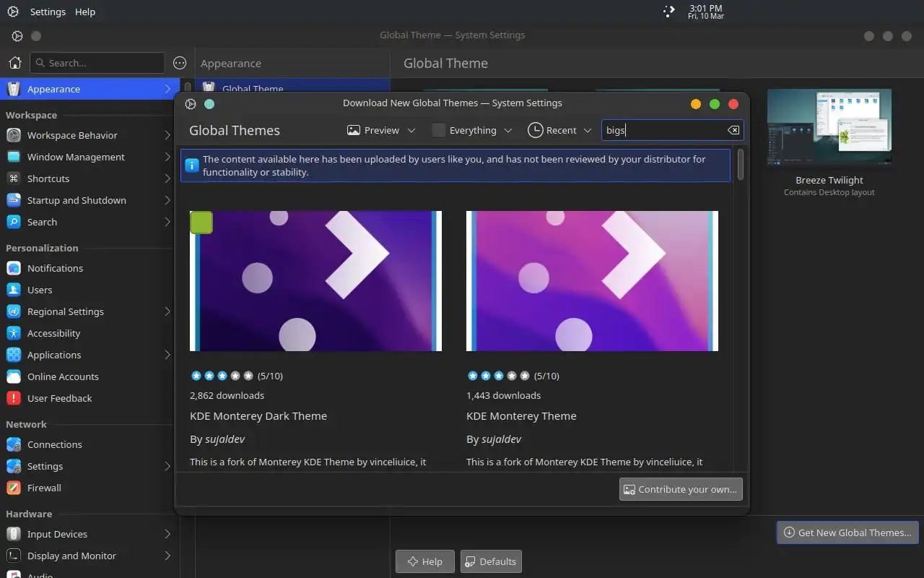This screenshot has width=924, height=578.
Task: Click the star rating of KDE Monterey Dark Theme
Action: 222,376
